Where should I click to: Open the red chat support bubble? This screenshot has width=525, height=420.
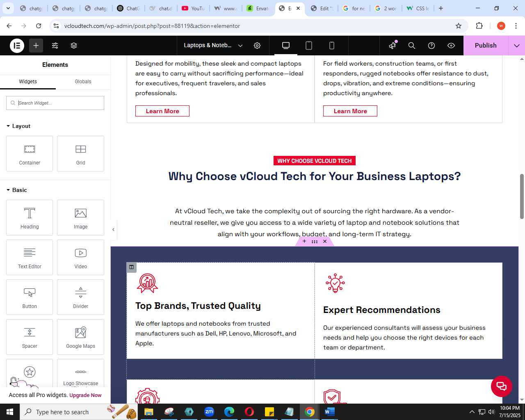(502, 386)
